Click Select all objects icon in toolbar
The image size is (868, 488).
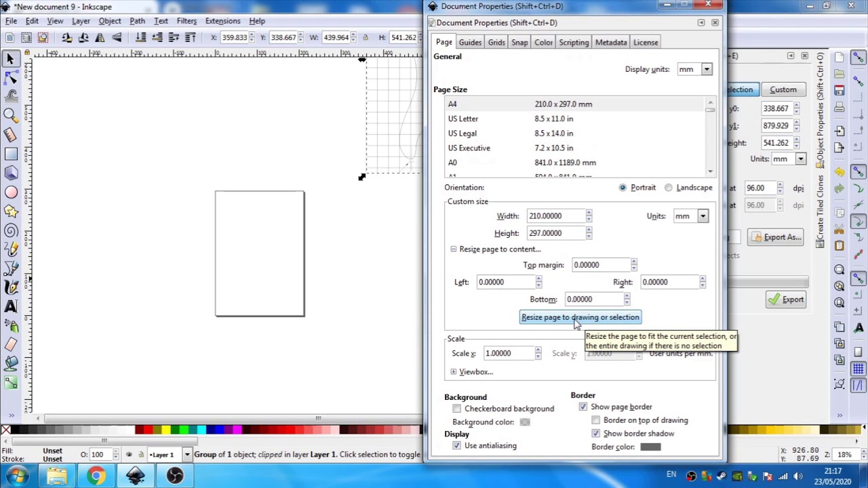[x=10, y=37]
